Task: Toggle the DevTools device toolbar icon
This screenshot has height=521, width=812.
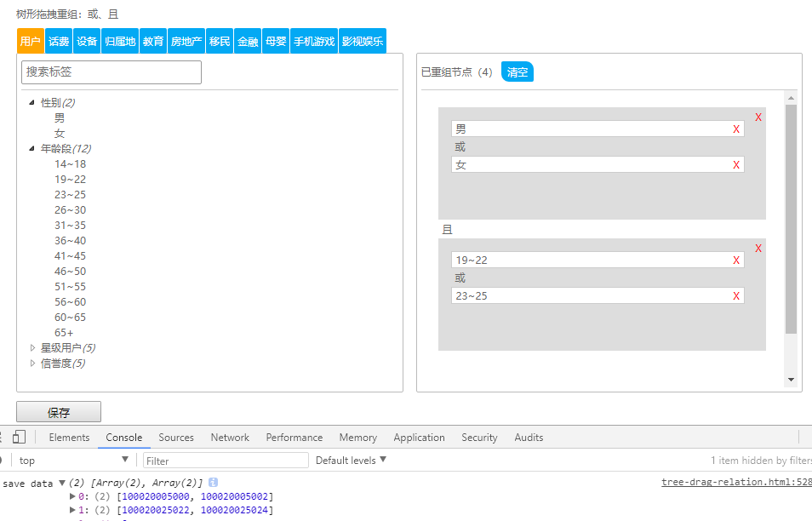Action: pos(20,437)
